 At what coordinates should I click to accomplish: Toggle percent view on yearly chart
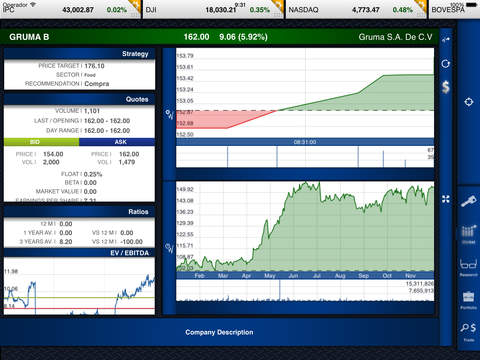(x=170, y=248)
